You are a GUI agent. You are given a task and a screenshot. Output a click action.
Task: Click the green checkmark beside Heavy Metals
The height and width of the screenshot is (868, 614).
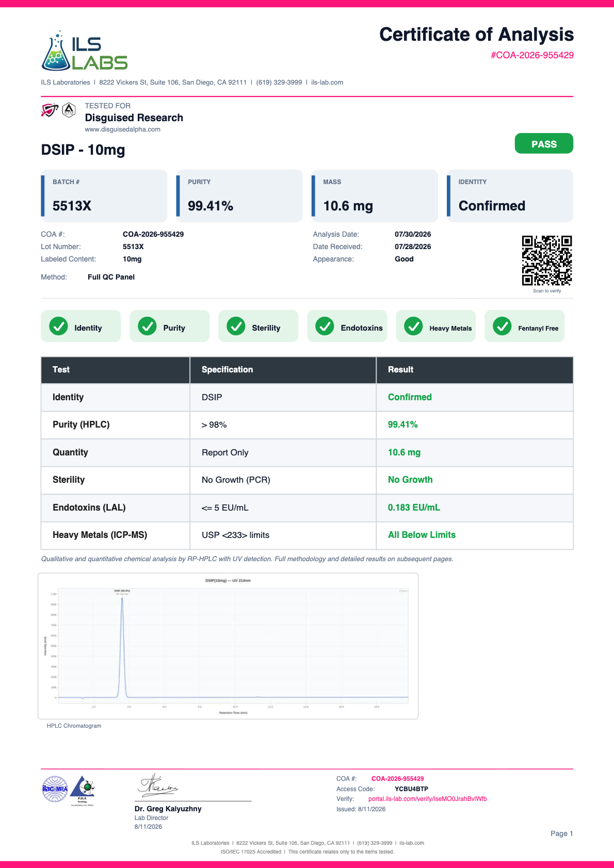(x=413, y=326)
